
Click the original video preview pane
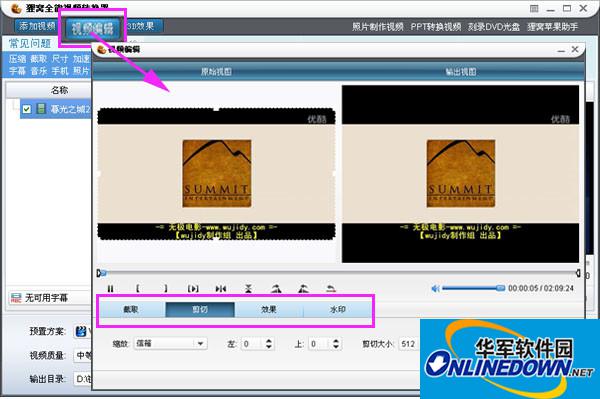[217, 174]
